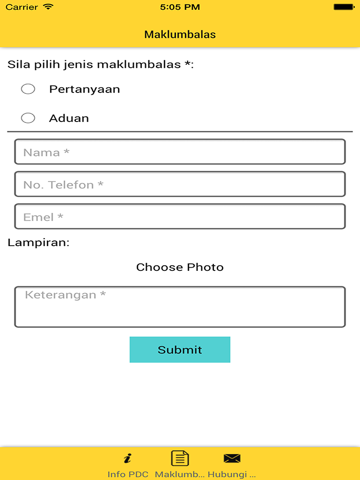The width and height of the screenshot is (360, 480).
Task: Select the Aduan radio button
Action: coord(28,118)
